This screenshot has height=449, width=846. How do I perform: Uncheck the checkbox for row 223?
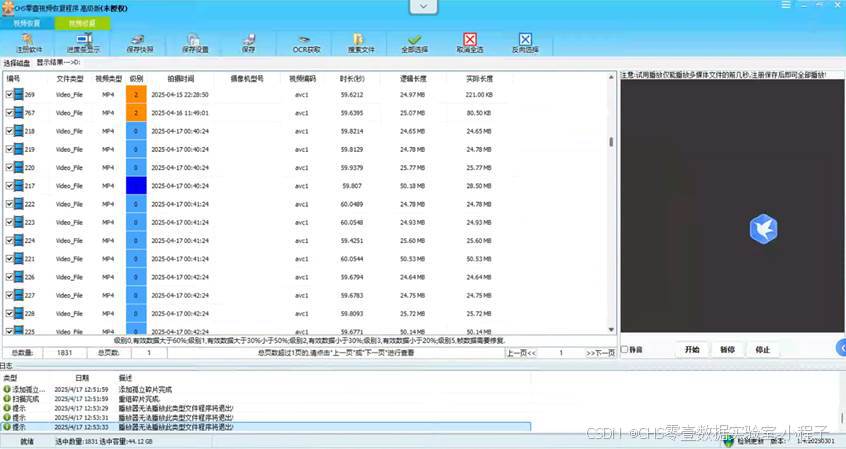(9, 222)
